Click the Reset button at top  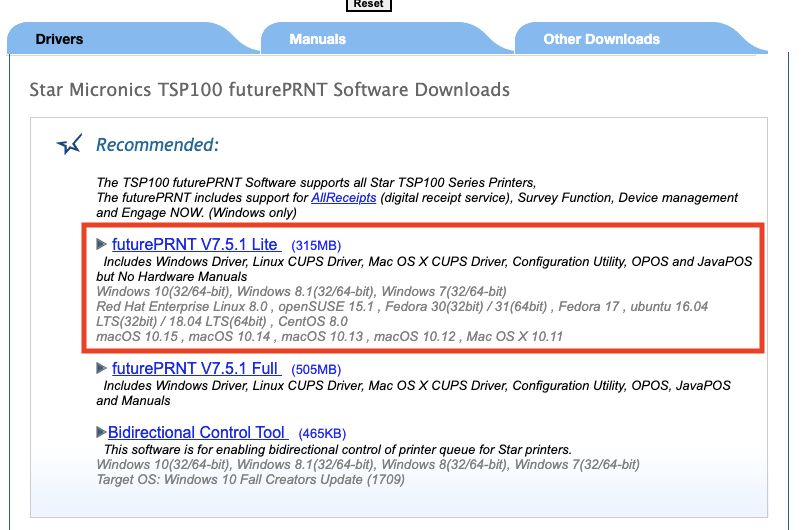(x=368, y=4)
